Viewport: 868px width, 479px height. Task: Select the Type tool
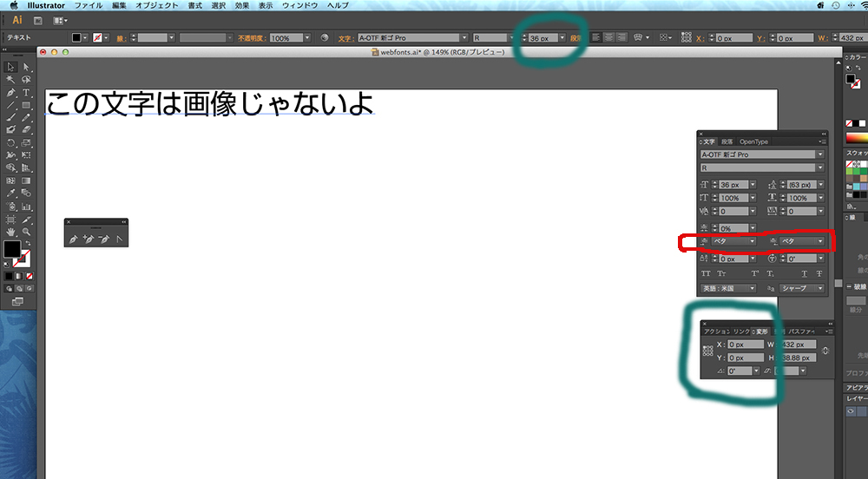26,92
